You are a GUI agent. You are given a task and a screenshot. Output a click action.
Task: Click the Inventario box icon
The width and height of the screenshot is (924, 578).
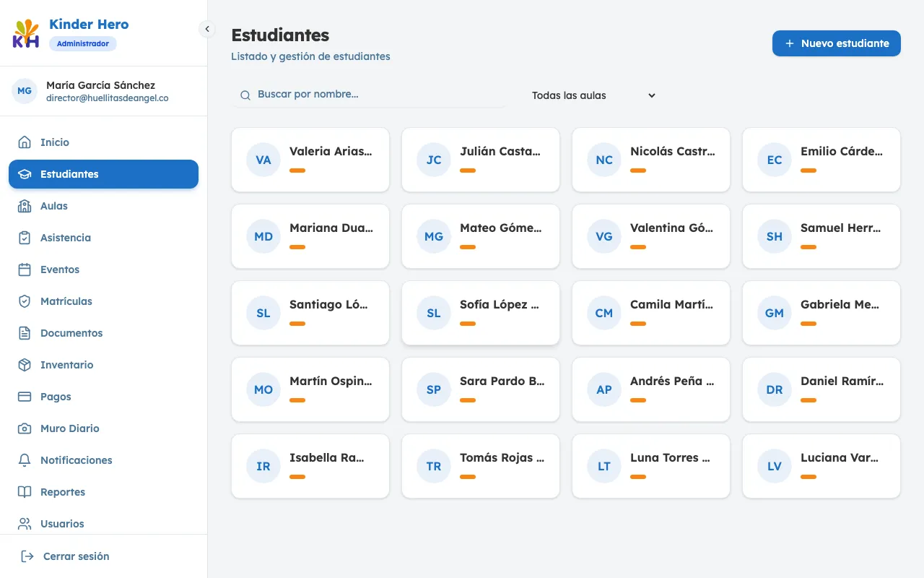pos(25,365)
